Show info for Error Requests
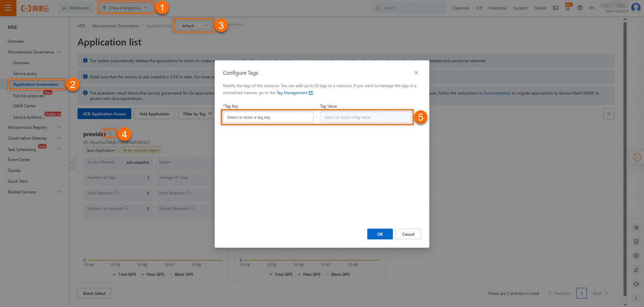644x307 pixels. pos(188,193)
